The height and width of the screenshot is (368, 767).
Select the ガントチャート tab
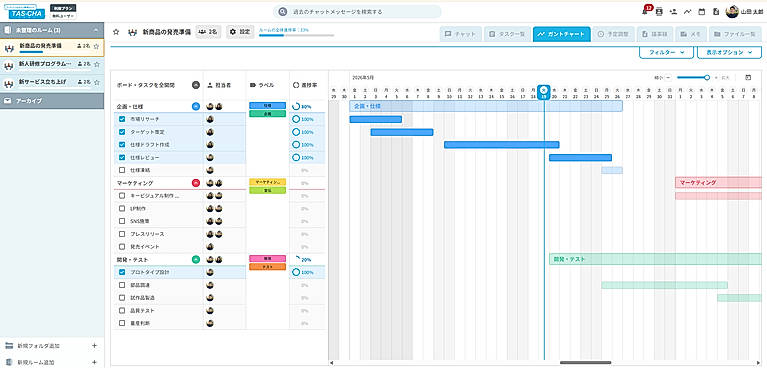coord(562,34)
